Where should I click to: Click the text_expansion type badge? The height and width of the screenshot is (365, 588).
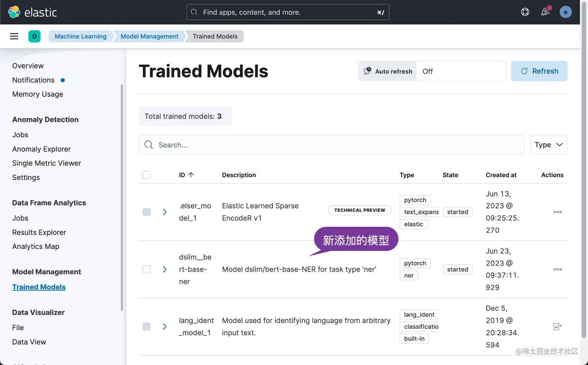pos(419,212)
